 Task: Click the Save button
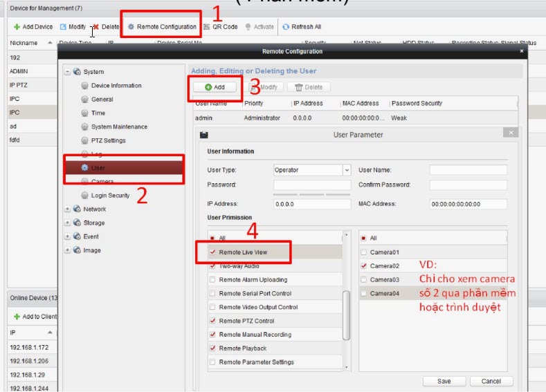(x=444, y=381)
